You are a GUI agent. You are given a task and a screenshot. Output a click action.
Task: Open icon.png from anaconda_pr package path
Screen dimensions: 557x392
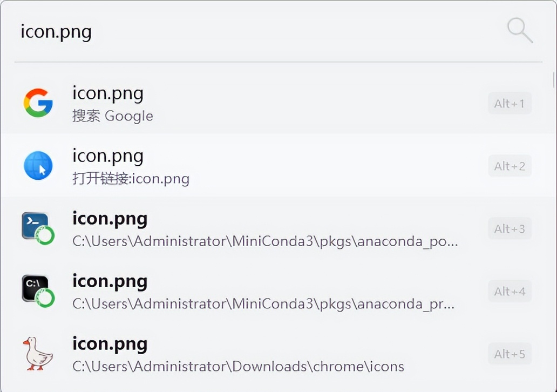point(270,290)
